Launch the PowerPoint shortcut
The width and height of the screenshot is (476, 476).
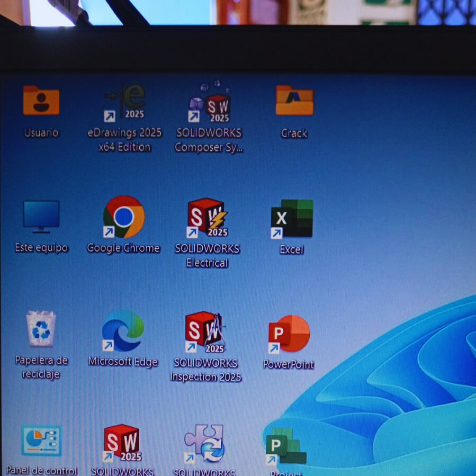289,334
